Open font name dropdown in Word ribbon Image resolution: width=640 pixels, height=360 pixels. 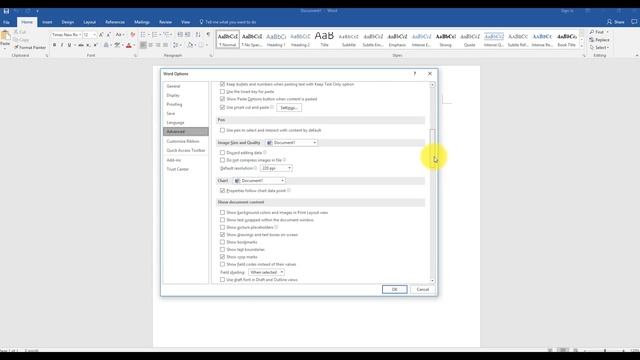80,35
